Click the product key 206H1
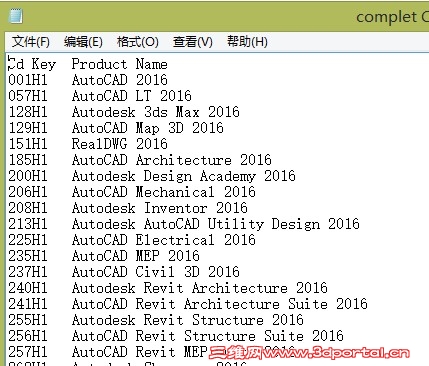The image size is (429, 366). pyautogui.click(x=28, y=192)
